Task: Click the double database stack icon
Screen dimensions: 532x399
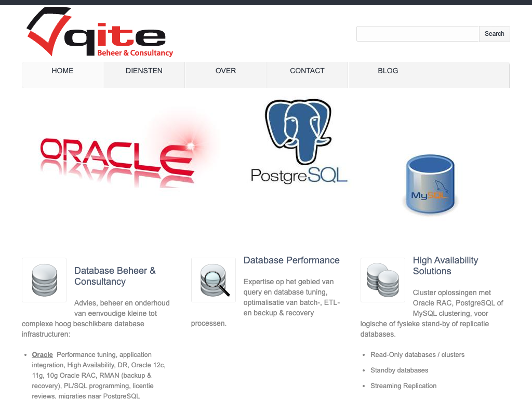Action: tap(383, 280)
